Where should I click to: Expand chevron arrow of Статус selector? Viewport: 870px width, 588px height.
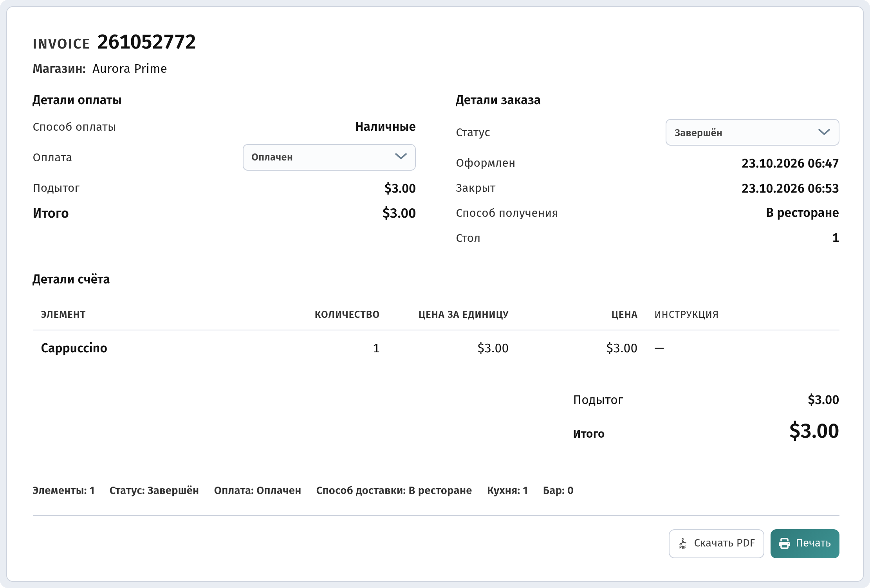point(824,132)
